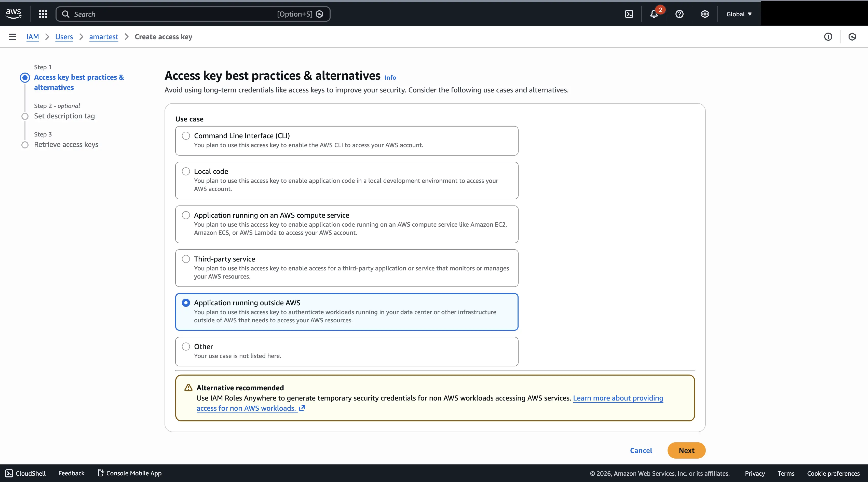This screenshot has height=482, width=868.
Task: Click the external link icon after AWS workloads
Action: pyautogui.click(x=302, y=408)
